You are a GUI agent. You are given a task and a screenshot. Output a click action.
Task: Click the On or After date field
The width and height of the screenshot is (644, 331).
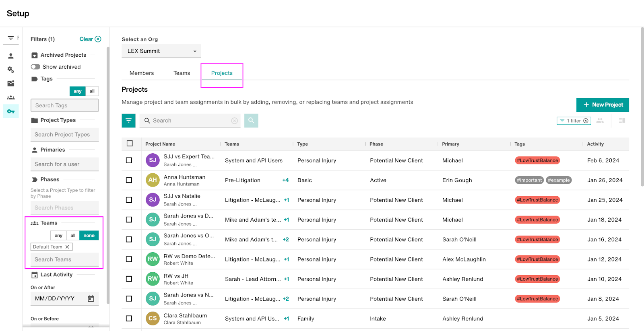[x=64, y=298]
